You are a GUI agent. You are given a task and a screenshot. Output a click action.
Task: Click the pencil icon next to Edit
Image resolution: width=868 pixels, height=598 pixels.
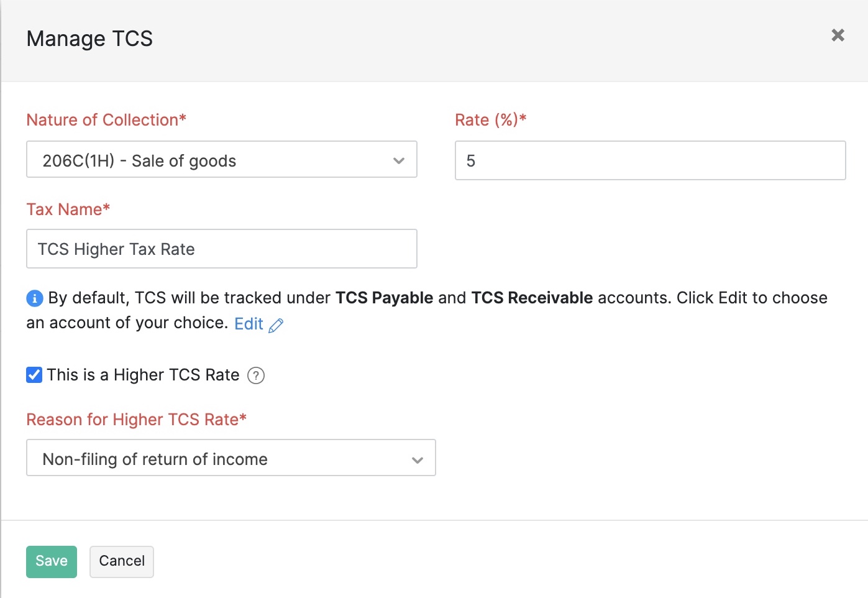pyautogui.click(x=276, y=324)
